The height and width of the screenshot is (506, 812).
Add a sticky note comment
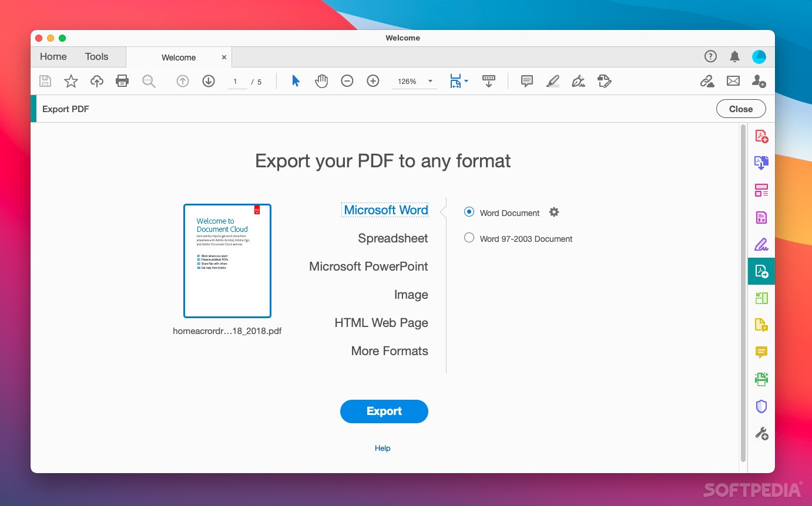click(527, 81)
